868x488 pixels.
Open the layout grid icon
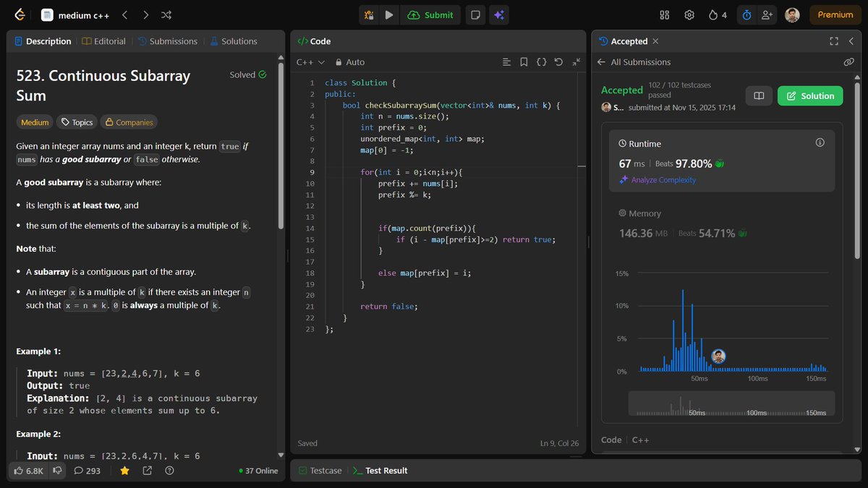coord(665,14)
